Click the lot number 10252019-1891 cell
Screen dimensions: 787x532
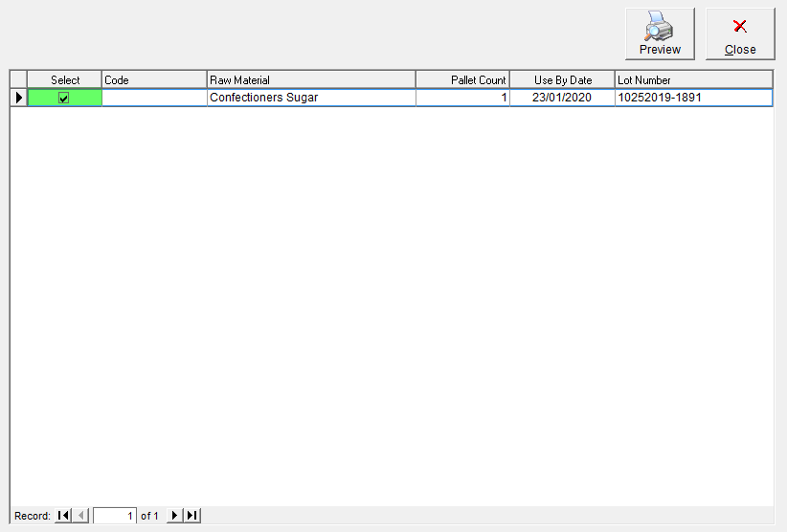tap(694, 98)
